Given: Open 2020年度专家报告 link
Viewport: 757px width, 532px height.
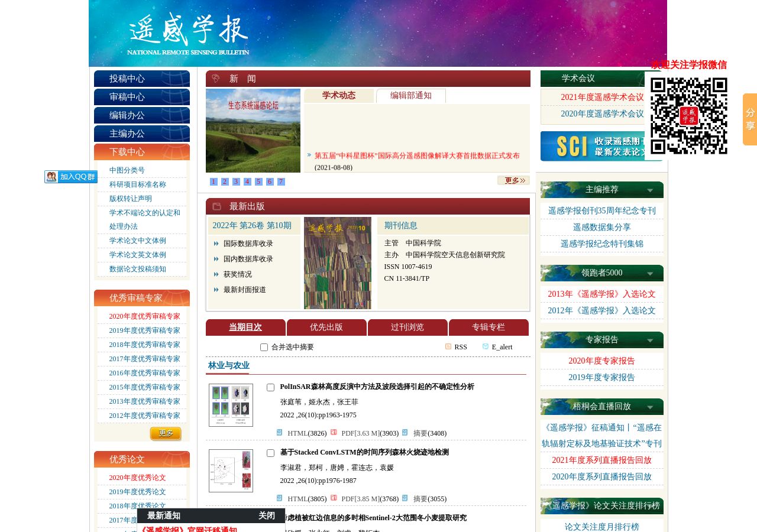Looking at the screenshot, I should pyautogui.click(x=602, y=361).
